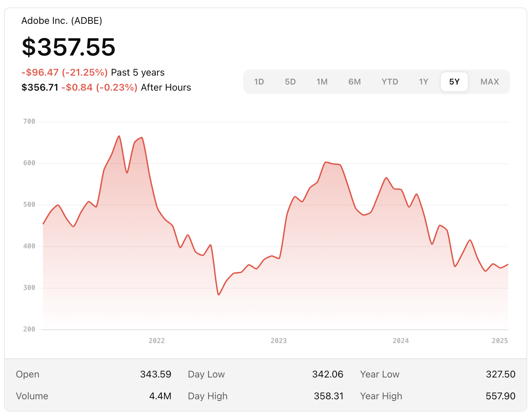View the 1Y performance chart
Image resolution: width=532 pixels, height=417 pixels.
click(x=423, y=82)
